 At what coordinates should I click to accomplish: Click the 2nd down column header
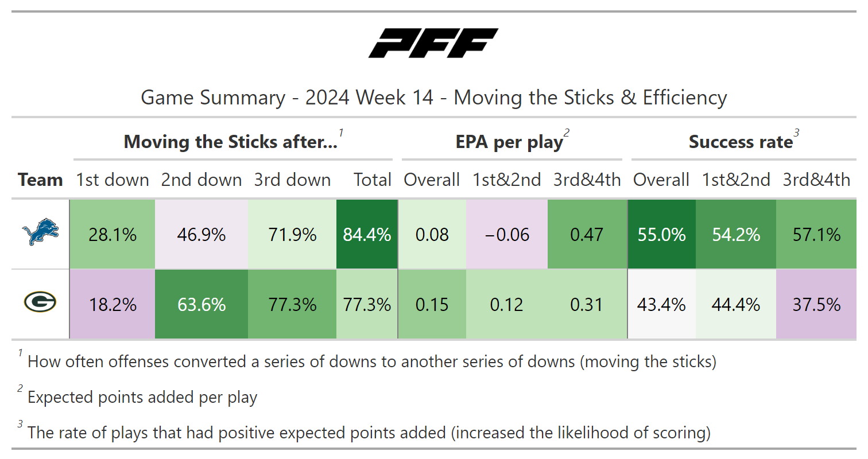point(201,180)
